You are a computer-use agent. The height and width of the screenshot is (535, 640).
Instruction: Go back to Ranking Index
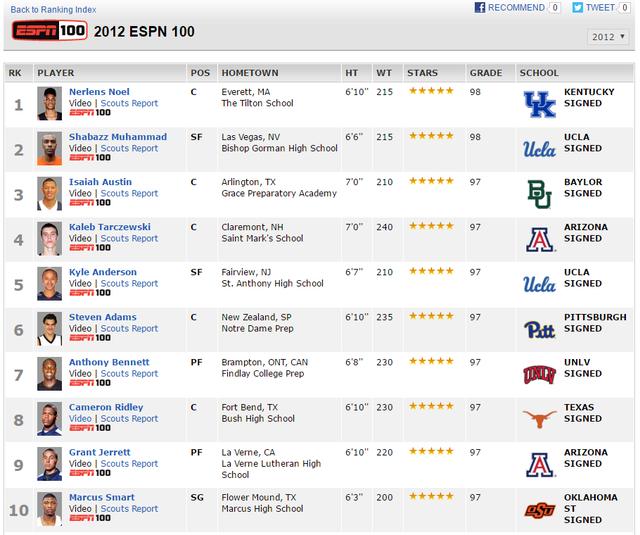click(x=53, y=9)
